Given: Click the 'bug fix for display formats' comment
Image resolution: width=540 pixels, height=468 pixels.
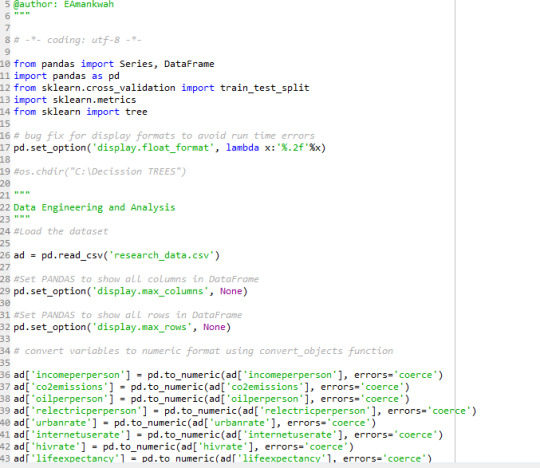Looking at the screenshot, I should [164, 136].
